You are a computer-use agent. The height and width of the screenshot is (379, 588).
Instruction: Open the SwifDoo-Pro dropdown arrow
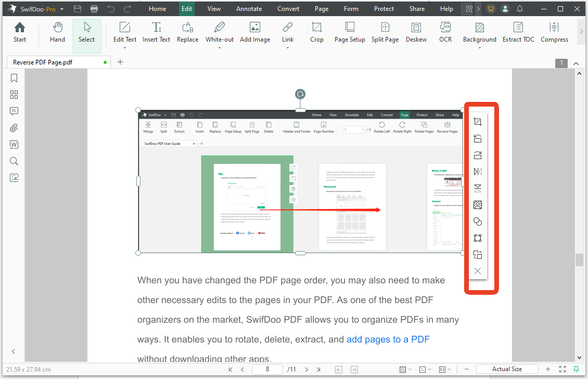[62, 9]
